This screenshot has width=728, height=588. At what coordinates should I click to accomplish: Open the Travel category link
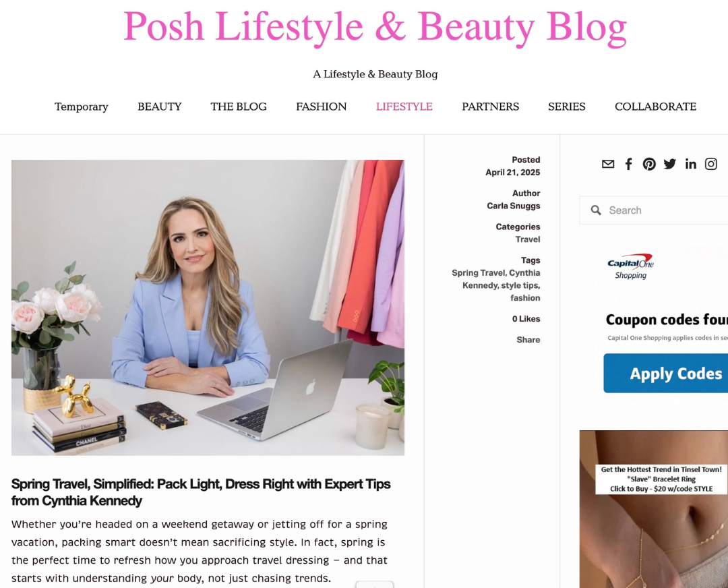(528, 239)
